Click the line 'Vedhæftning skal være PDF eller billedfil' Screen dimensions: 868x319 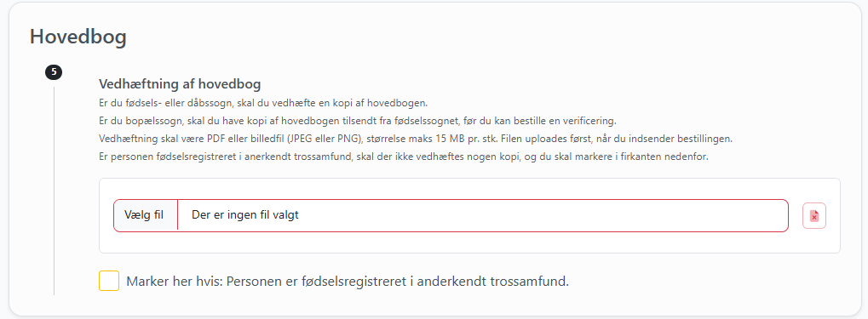pyautogui.click(x=416, y=139)
